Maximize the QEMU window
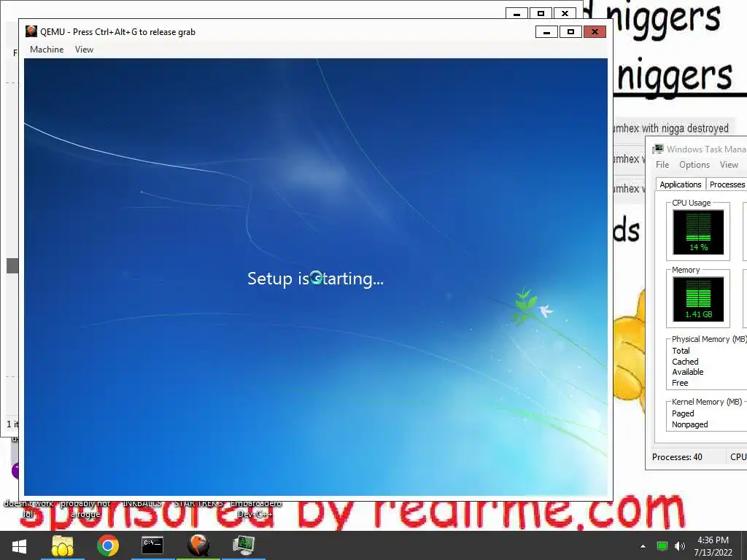 pos(570,32)
